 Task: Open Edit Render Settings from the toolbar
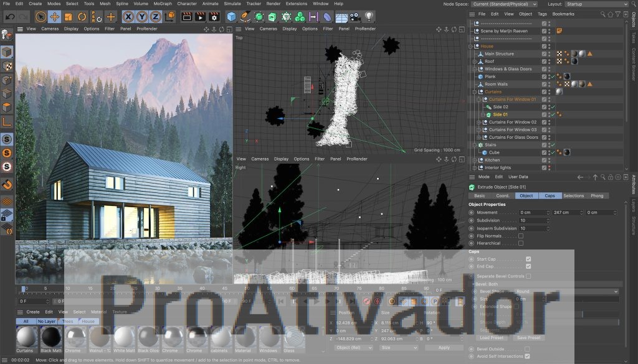tap(213, 17)
